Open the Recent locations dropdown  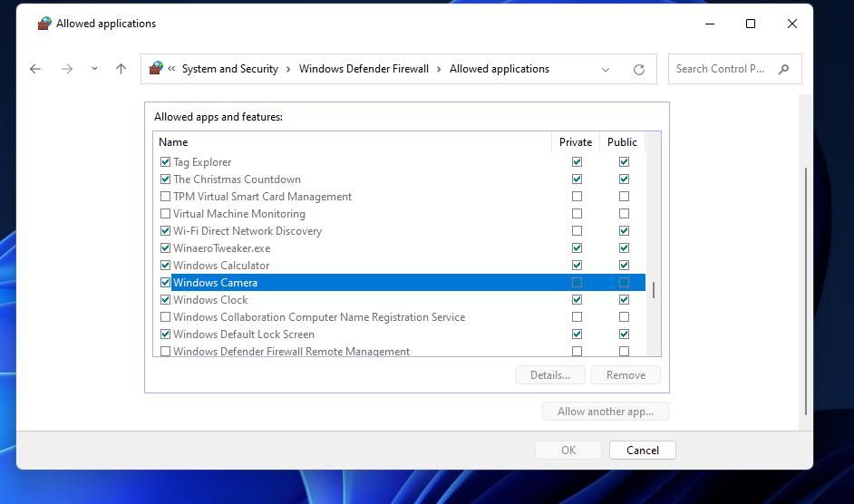(x=94, y=69)
